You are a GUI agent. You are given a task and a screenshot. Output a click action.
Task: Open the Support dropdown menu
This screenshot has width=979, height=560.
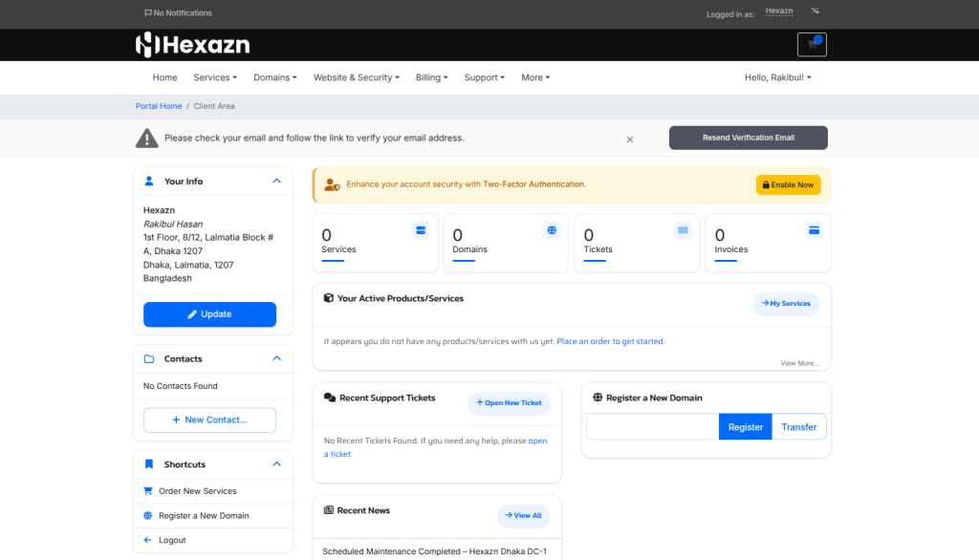[x=485, y=77]
